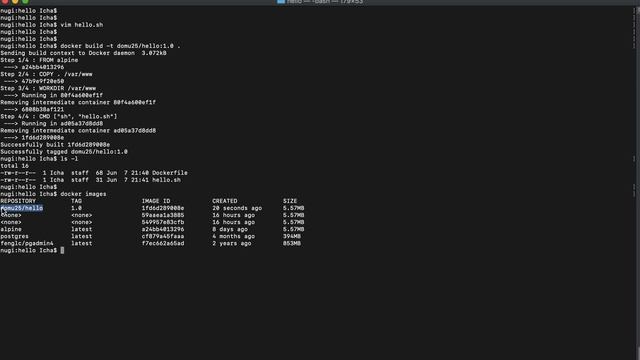Click the 'SIZE' column header
Screen dimensions: 640x360
coord(290,201)
